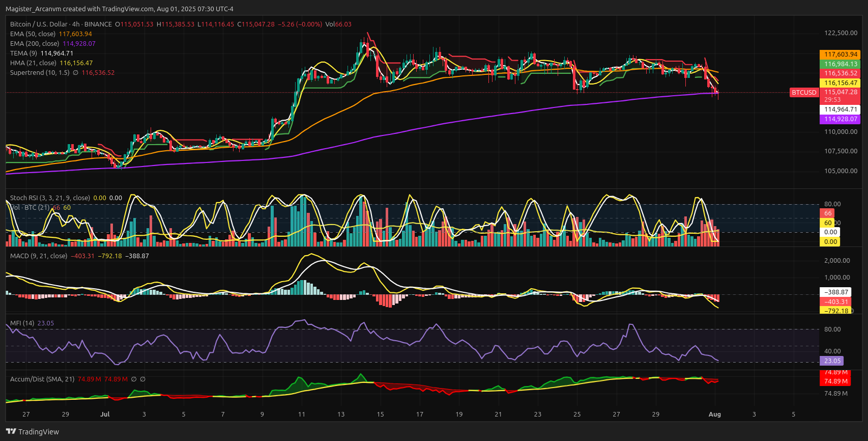Click the white 114,964.71 tag on price scale
This screenshot has width=868, height=441.
840,109
